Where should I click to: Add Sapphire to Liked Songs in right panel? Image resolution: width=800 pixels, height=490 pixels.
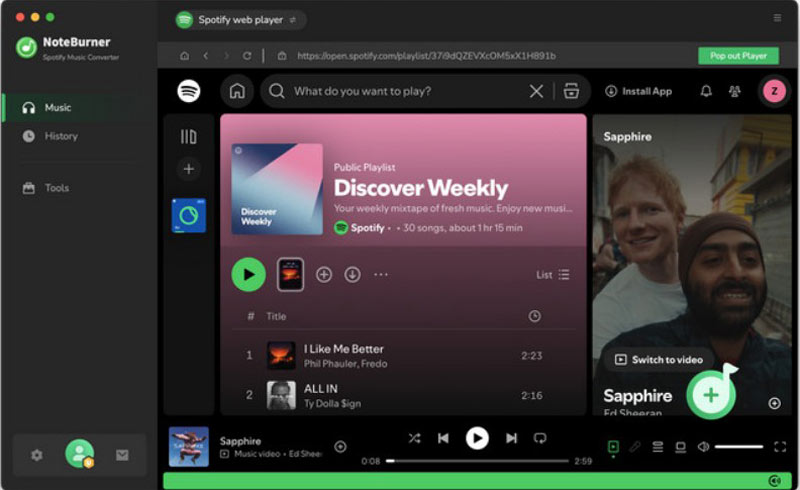coord(774,403)
